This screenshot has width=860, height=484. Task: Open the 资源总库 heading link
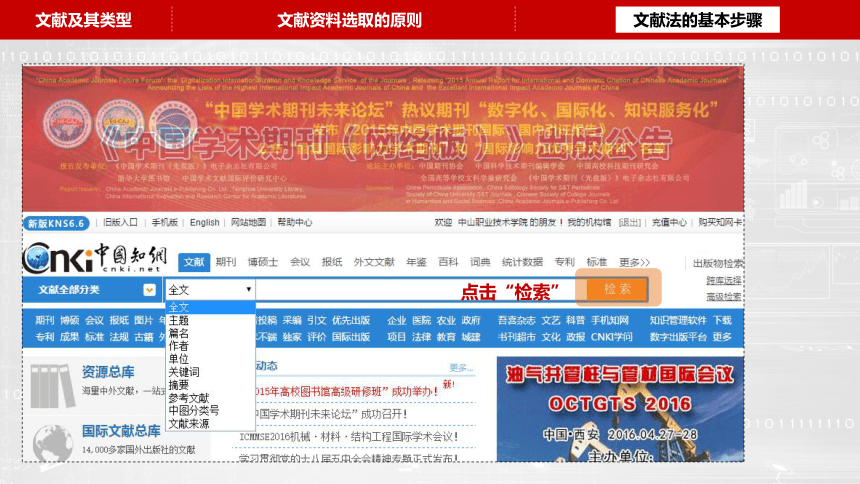(x=108, y=372)
